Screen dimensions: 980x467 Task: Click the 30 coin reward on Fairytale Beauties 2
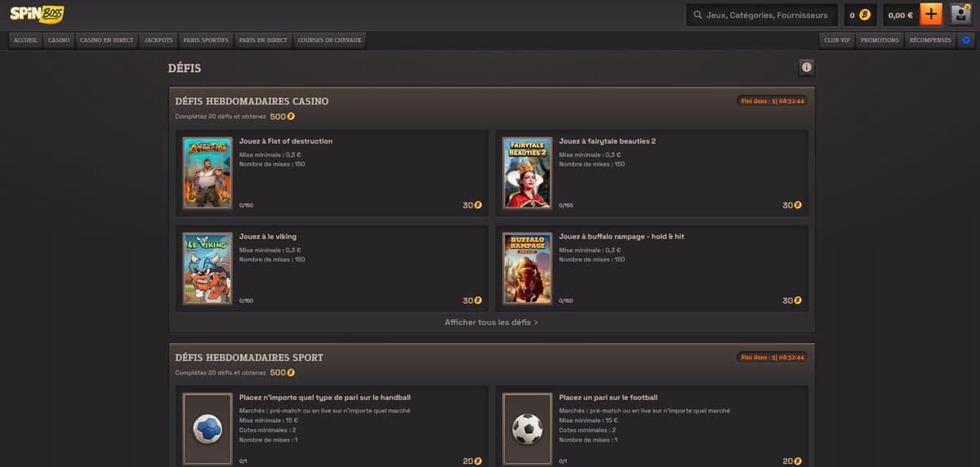[x=792, y=205]
